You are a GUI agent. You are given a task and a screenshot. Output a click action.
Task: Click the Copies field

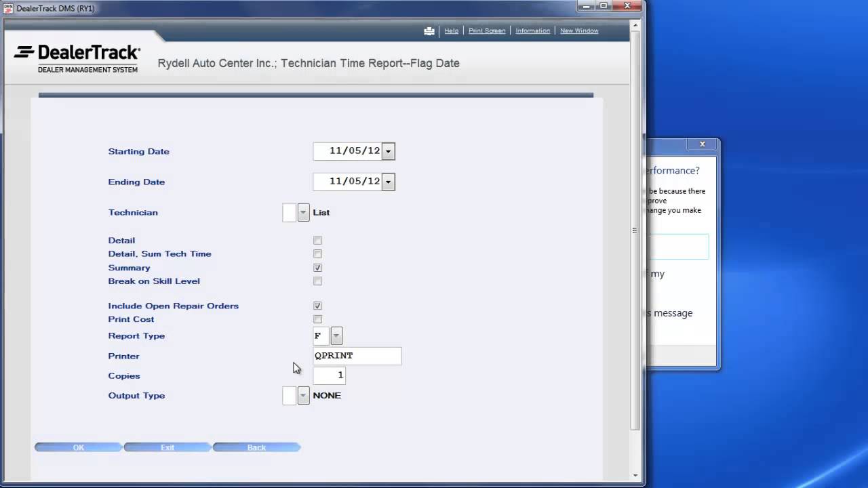click(330, 375)
